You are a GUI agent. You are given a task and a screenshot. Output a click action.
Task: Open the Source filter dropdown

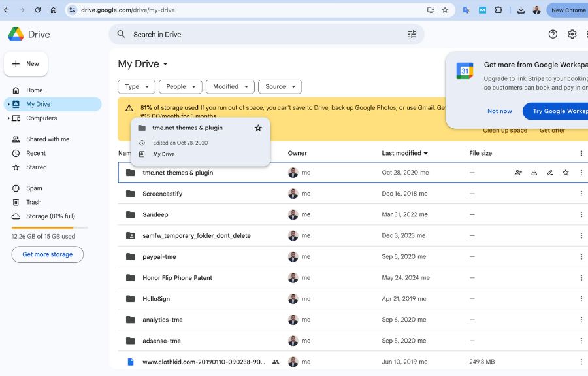(x=280, y=87)
